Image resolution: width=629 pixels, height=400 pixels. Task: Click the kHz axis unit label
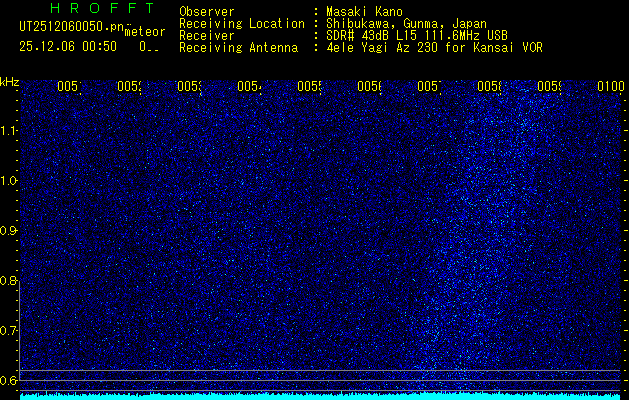(x=9, y=83)
